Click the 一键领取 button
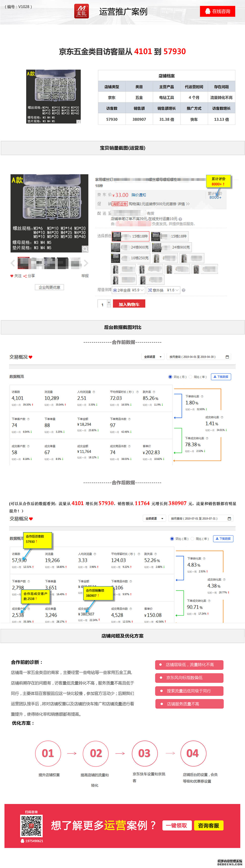The height and width of the screenshot is (868, 245). [x=177, y=825]
